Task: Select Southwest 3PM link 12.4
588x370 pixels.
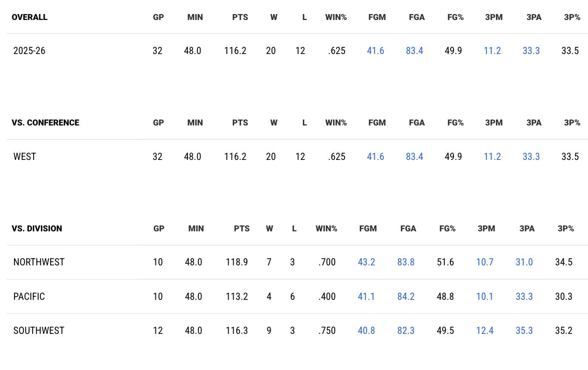Action: 485,330
